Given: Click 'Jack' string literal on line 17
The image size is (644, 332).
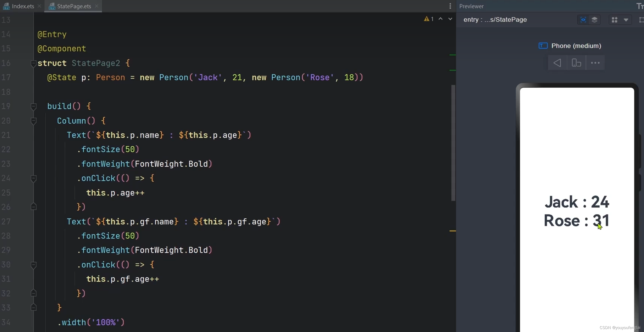Looking at the screenshot, I should coord(208,78).
